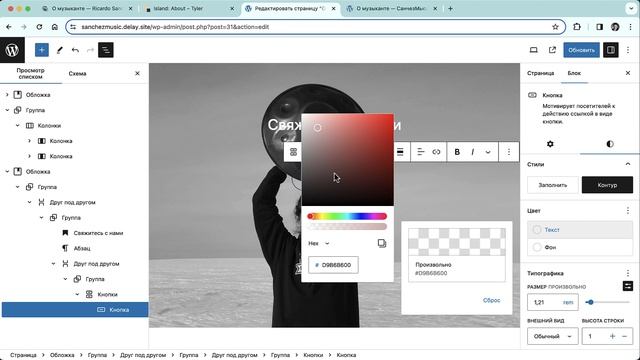Collapse the Стили panel section
Screen dimensions: 640x360
click(x=628, y=164)
